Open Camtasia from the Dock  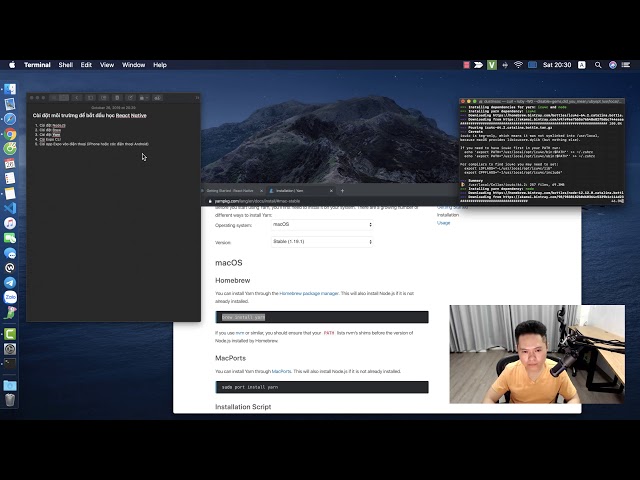pyautogui.click(x=10, y=334)
